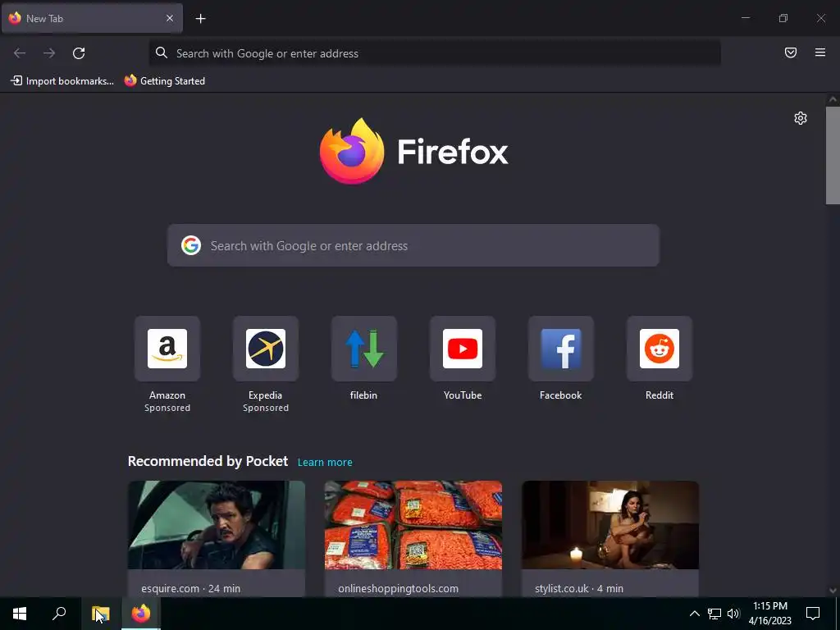Click Google logo in search box
The image size is (840, 630).
(190, 245)
